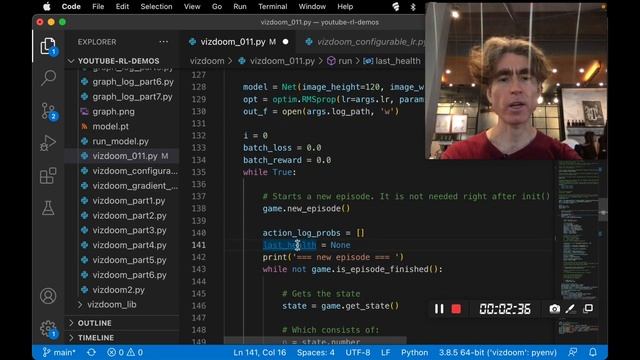This screenshot has width=640, height=360.
Task: Open the Testing flask view
Action: click(48, 208)
